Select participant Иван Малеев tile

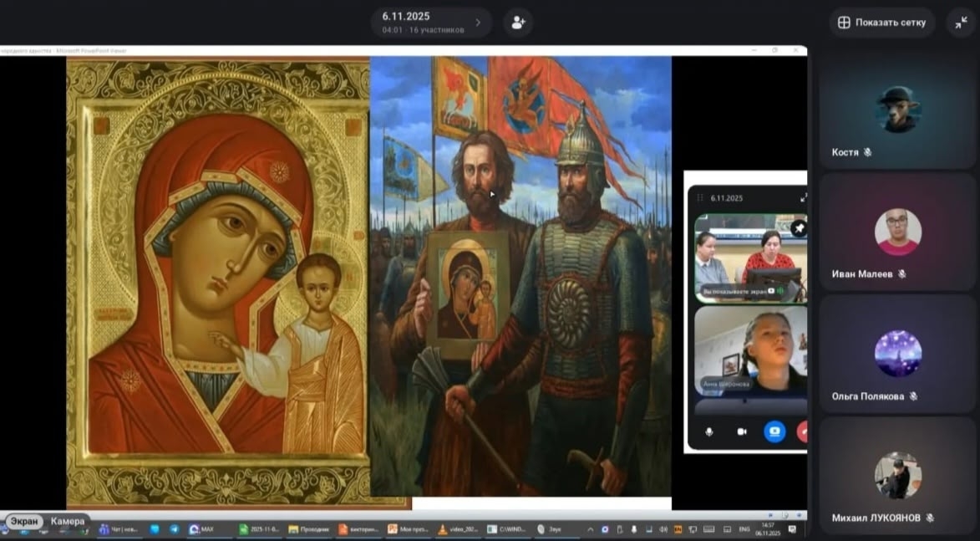(898, 234)
